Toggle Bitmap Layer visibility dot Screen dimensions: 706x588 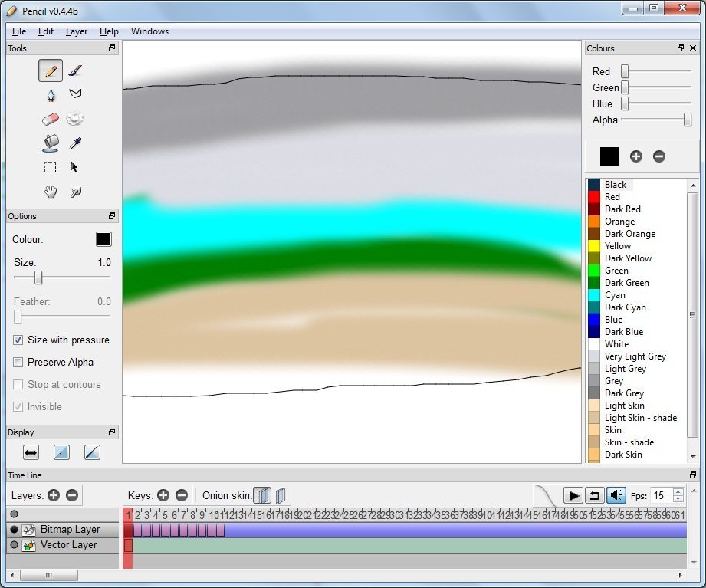point(15,530)
